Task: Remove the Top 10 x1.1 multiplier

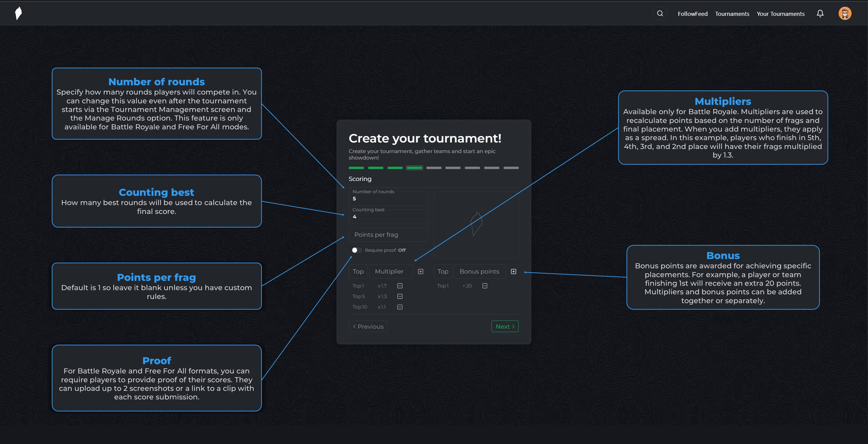Action: click(400, 307)
